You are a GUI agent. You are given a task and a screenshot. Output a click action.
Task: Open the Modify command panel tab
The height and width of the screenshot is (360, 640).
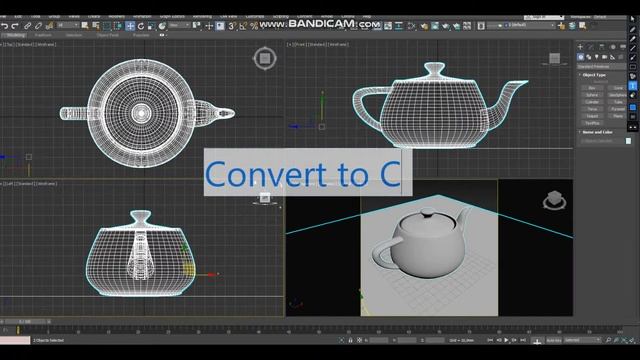(x=591, y=47)
